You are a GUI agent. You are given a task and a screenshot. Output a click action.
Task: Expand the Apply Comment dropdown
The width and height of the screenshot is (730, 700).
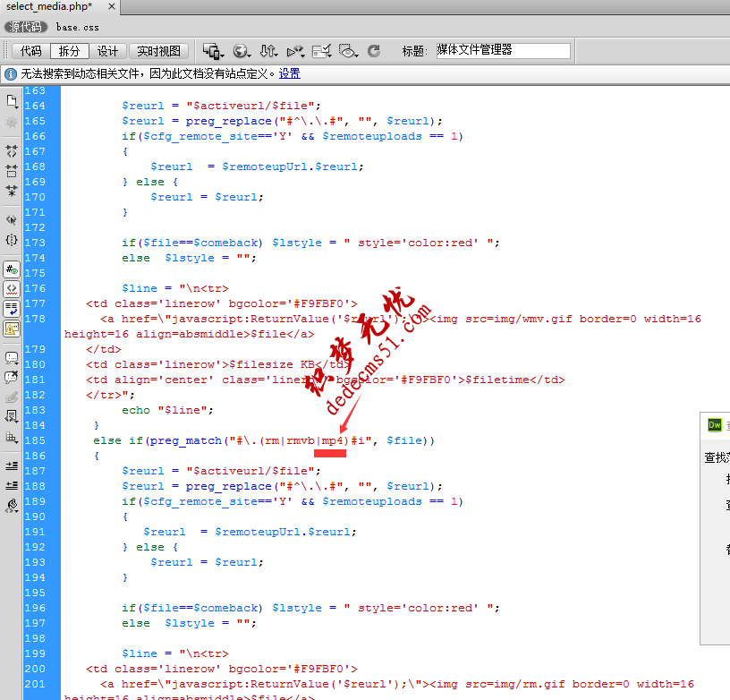[x=12, y=356]
